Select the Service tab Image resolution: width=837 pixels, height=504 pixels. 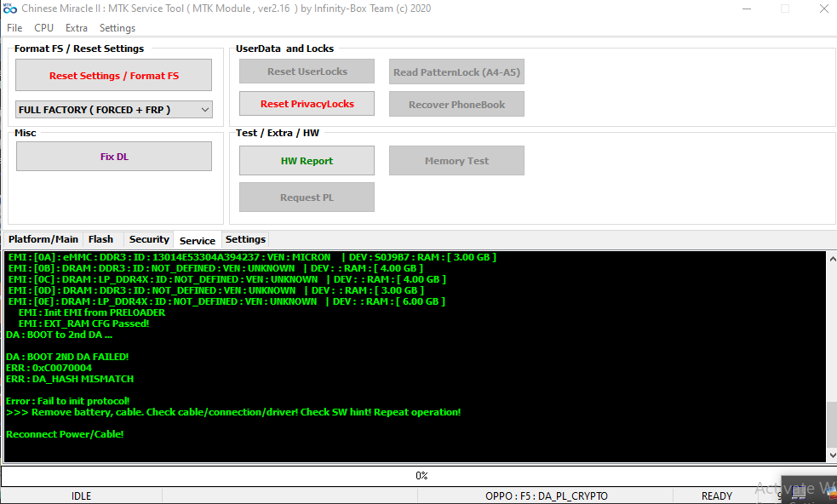pos(197,240)
